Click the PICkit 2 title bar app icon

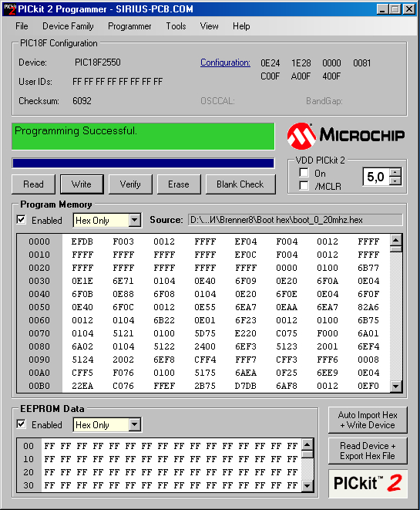click(x=10, y=9)
